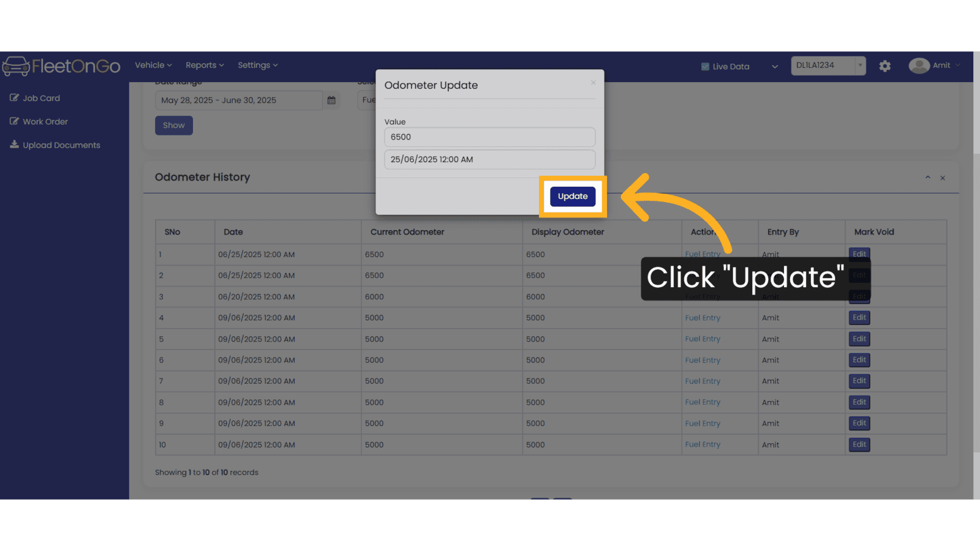This screenshot has height=551, width=980.
Task: Open Fuel Entry link in row 7
Action: pyautogui.click(x=703, y=381)
